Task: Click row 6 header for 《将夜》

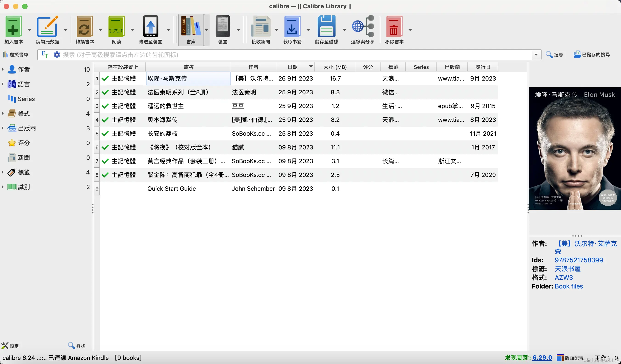Action: pyautogui.click(x=97, y=147)
